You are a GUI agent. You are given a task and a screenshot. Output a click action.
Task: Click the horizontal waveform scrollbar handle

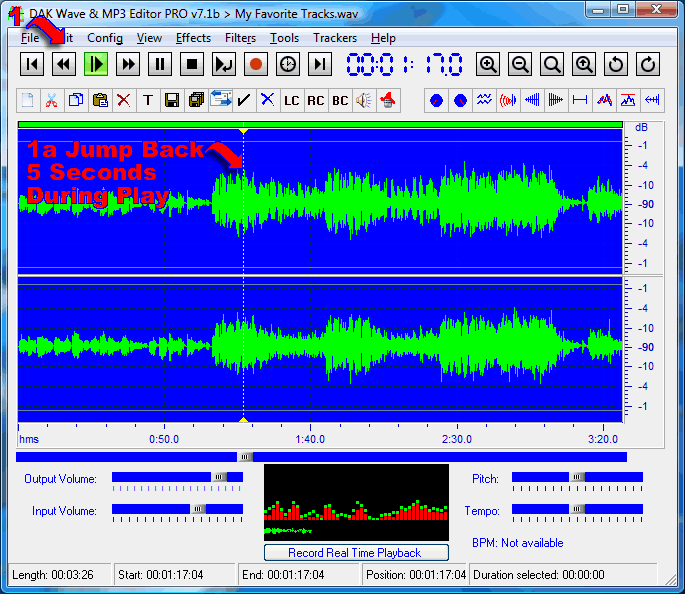(x=245, y=457)
